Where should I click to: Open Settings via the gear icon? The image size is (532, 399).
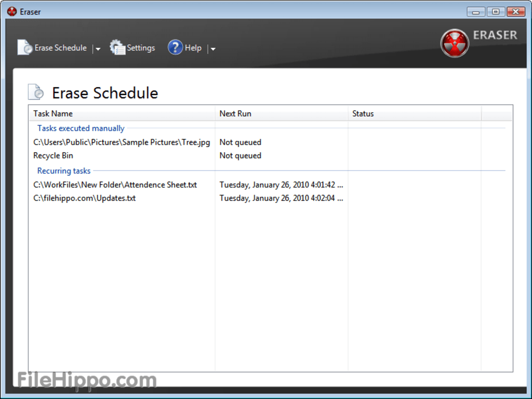pyautogui.click(x=117, y=47)
